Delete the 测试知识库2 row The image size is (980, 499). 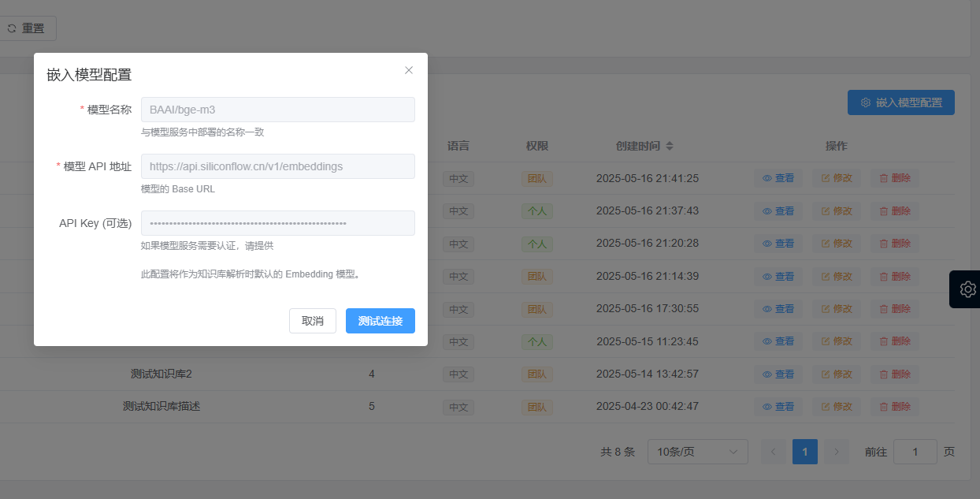point(895,374)
